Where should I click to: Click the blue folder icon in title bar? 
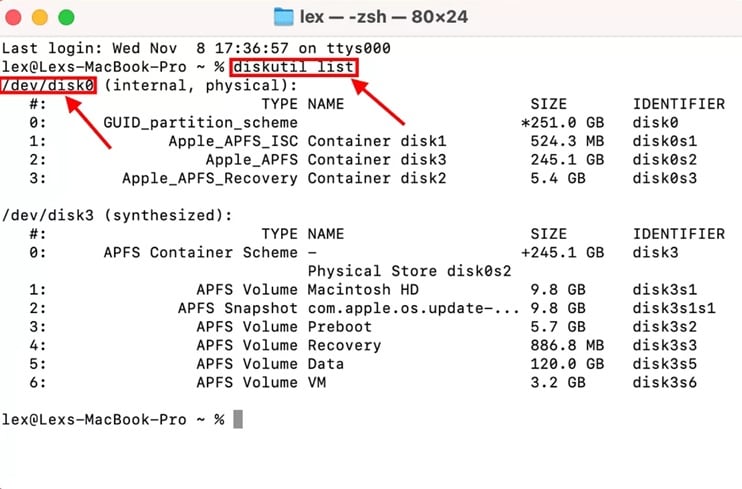[283, 17]
